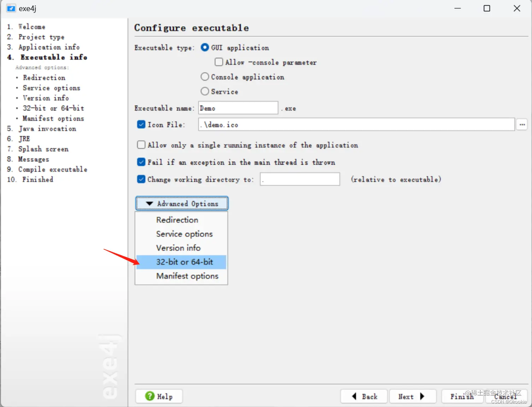Minimize the exe4j window
The width and height of the screenshot is (532, 407).
click(x=457, y=8)
